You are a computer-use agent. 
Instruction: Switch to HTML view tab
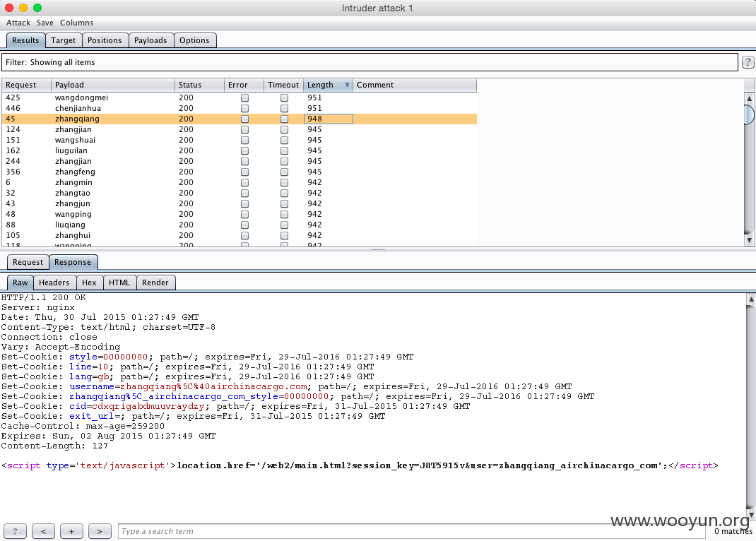pyautogui.click(x=119, y=283)
